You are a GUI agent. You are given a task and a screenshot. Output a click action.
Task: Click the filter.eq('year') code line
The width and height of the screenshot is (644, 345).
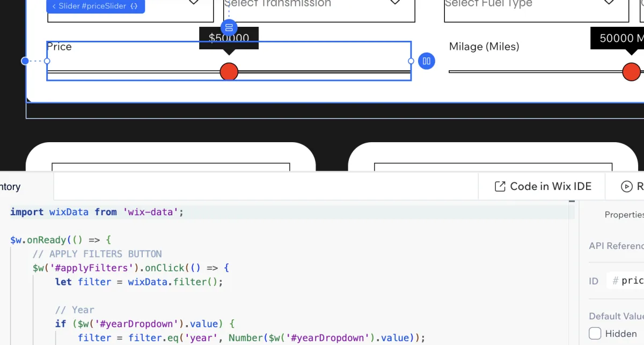pos(251,337)
